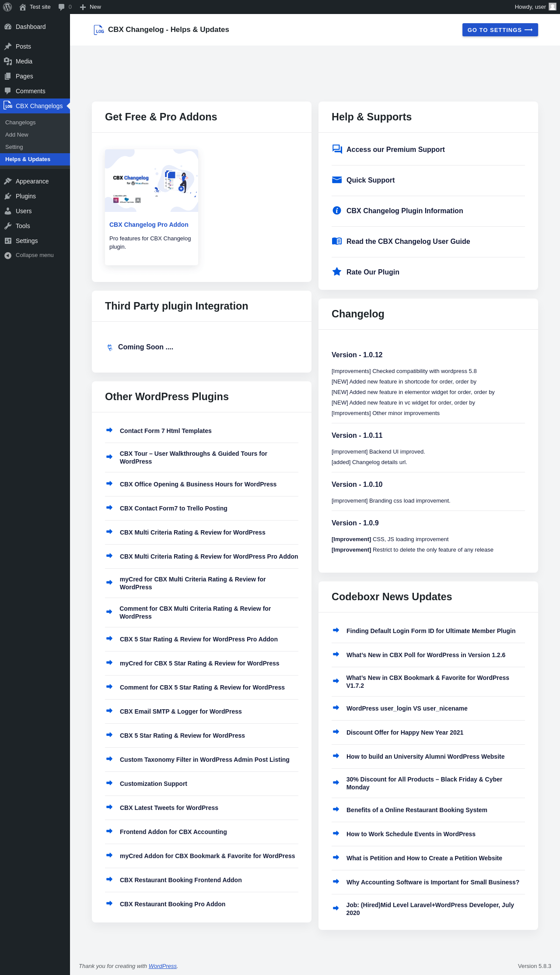Click the Version 5.8.3 footer text

click(535, 966)
